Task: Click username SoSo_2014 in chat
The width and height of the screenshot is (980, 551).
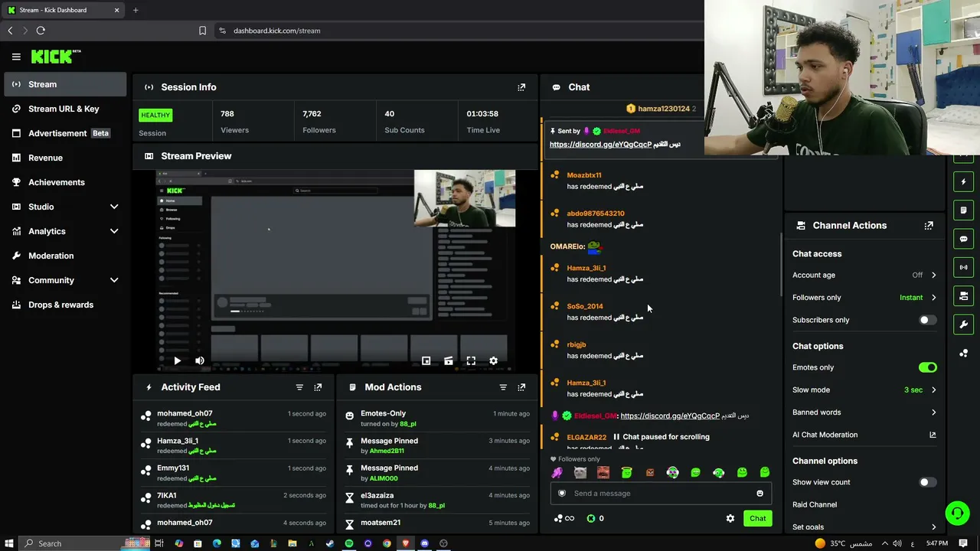Action: point(585,306)
